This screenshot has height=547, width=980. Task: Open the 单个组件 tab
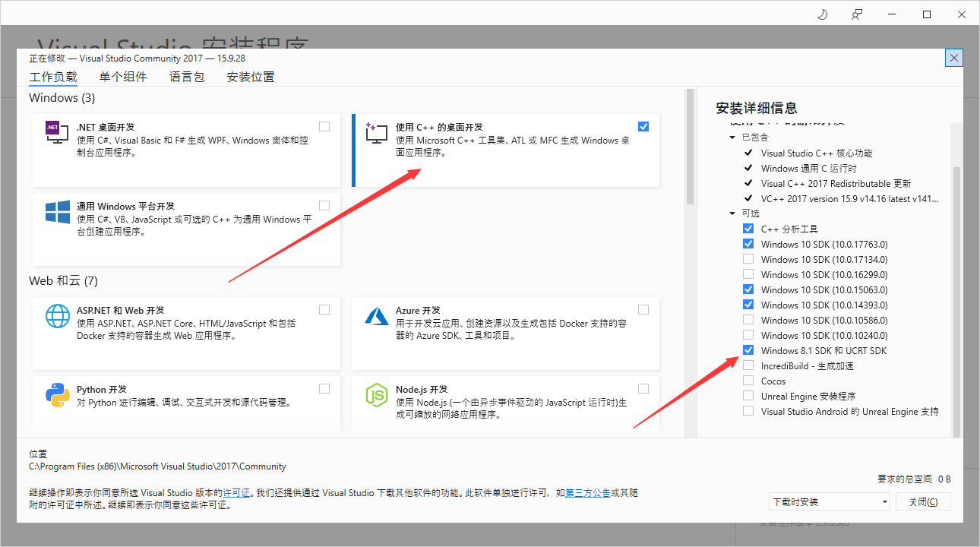(123, 77)
